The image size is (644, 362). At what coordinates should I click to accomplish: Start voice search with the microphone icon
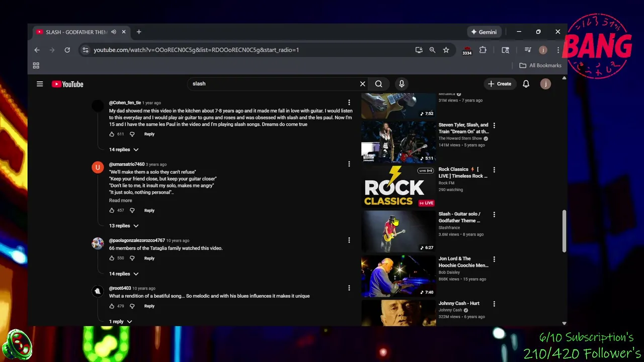(401, 84)
